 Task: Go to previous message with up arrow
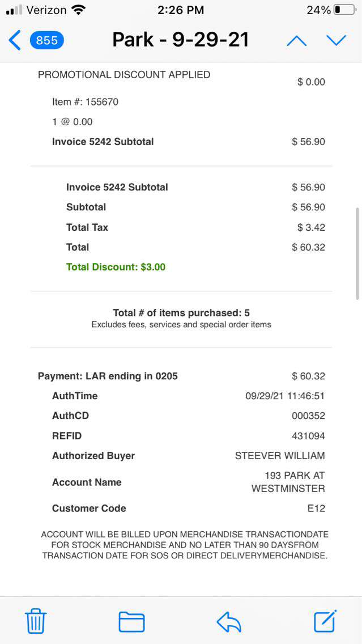click(x=296, y=40)
